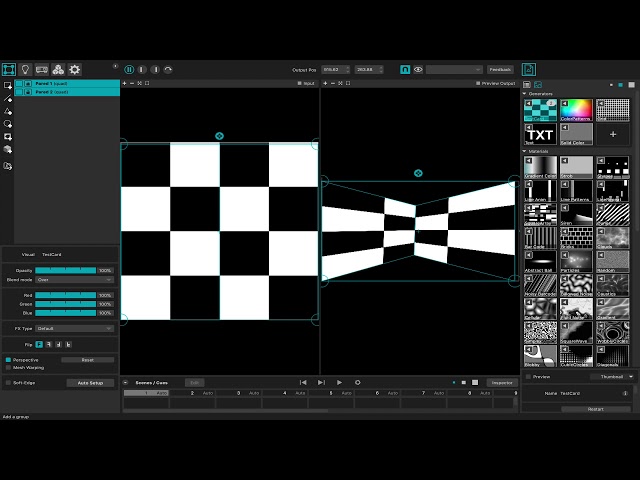Viewport: 640px width, 480px height.
Task: Adjust the Green channel slider
Action: pos(65,304)
